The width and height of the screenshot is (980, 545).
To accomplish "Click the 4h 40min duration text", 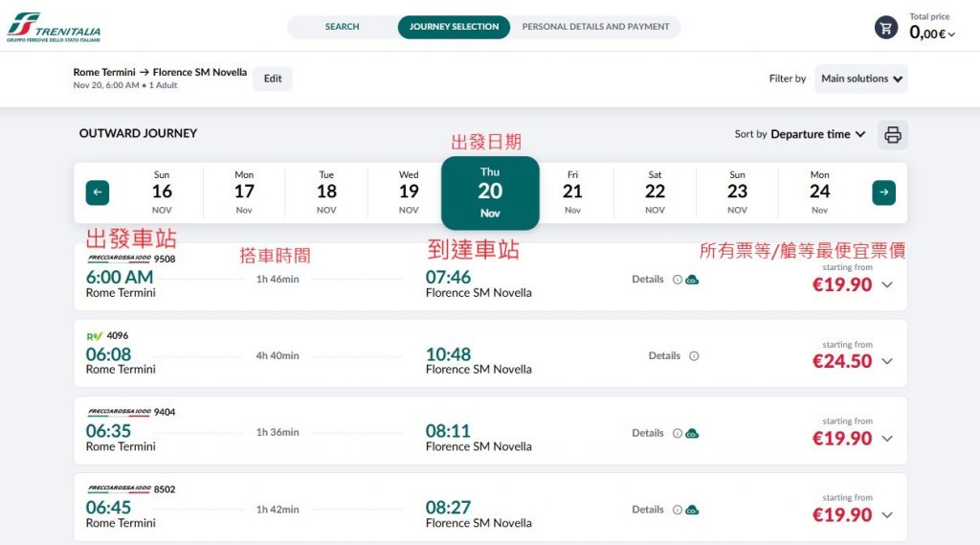I will click(278, 355).
